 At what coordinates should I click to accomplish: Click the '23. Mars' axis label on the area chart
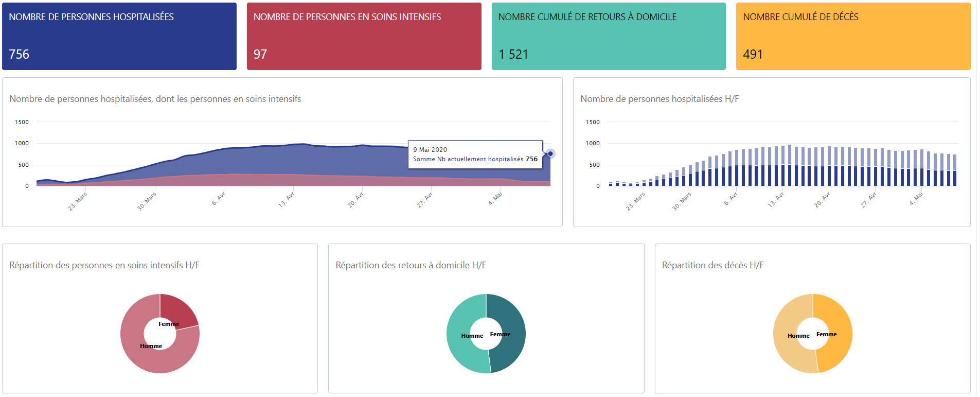(x=78, y=201)
